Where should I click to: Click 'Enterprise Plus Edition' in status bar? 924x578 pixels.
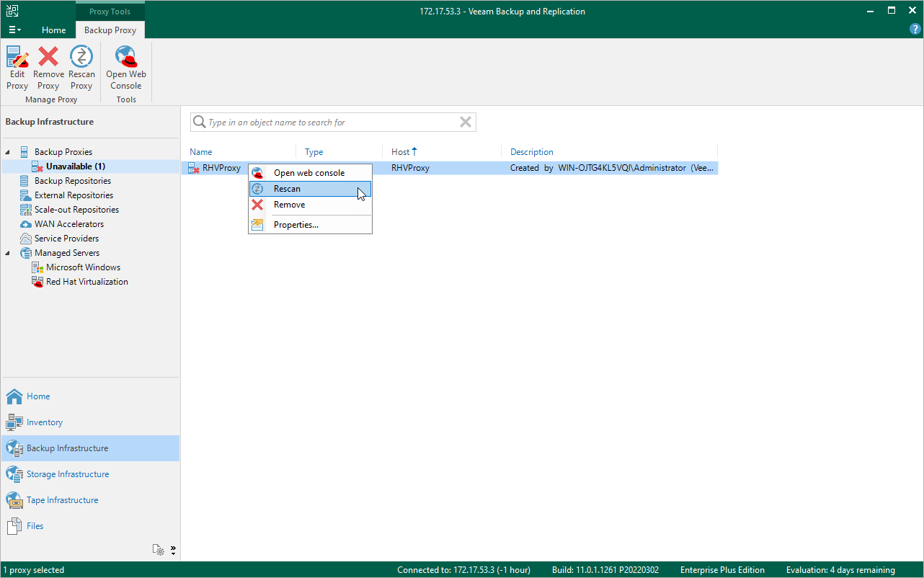(722, 570)
